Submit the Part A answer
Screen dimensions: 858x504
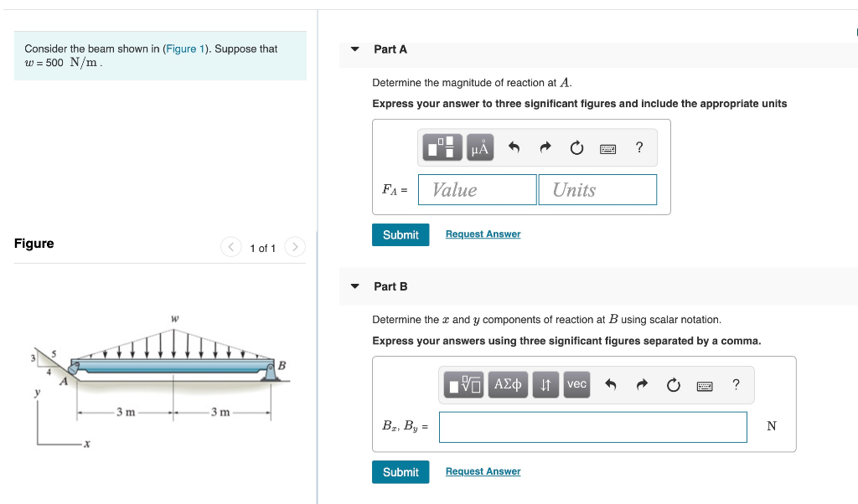pyautogui.click(x=401, y=235)
